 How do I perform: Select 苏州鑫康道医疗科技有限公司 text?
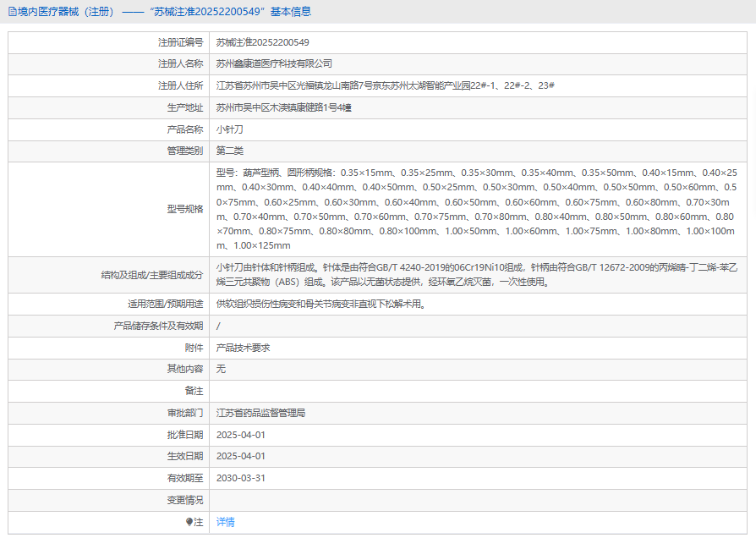(274, 63)
